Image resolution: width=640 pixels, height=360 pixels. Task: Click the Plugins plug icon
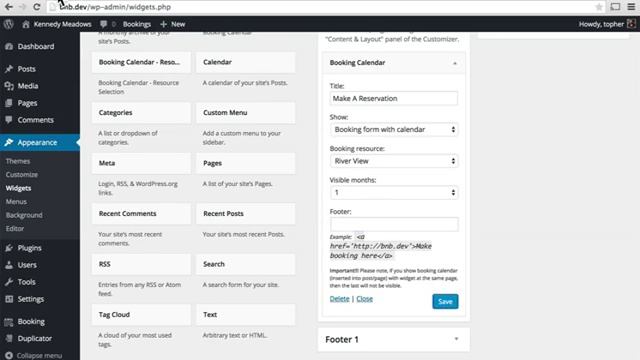[9, 248]
